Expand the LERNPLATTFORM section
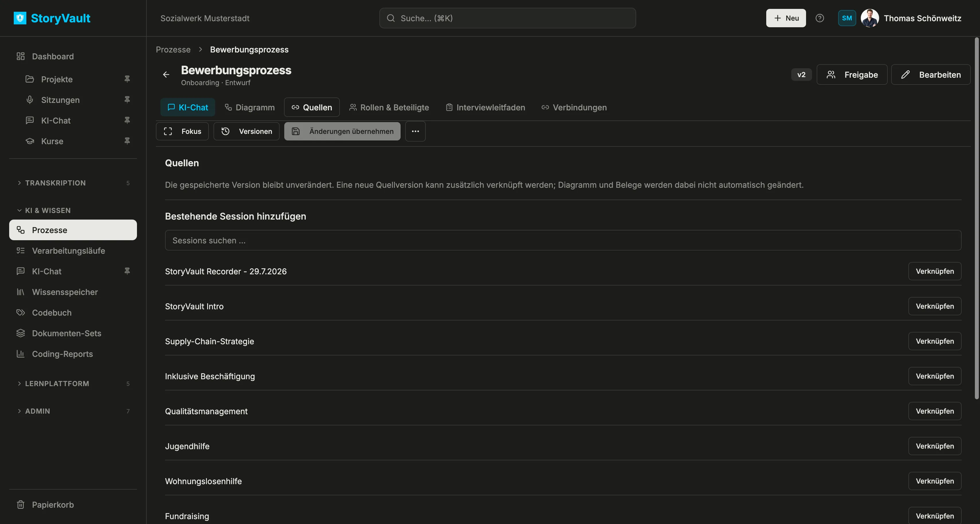This screenshot has height=524, width=980. tap(73, 384)
